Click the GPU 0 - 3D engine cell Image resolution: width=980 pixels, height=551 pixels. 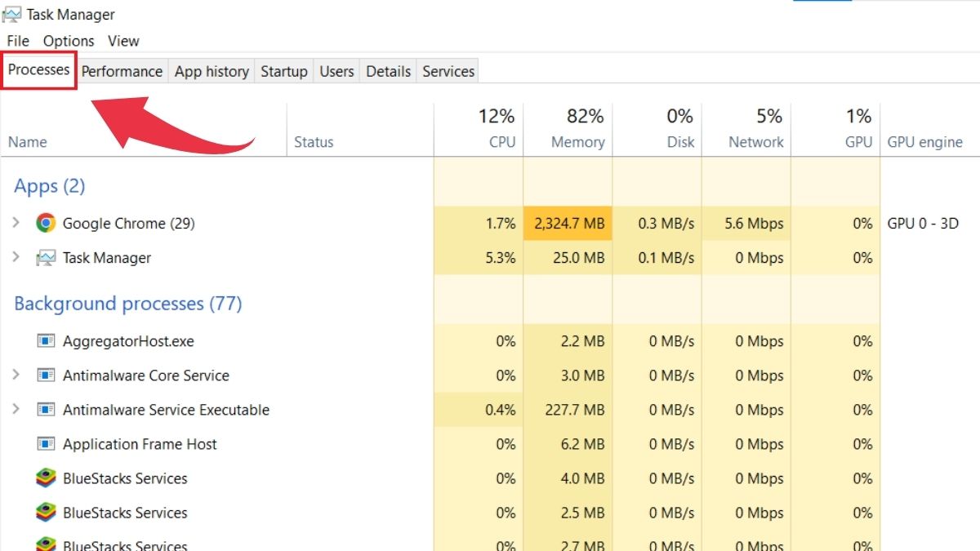click(x=923, y=223)
